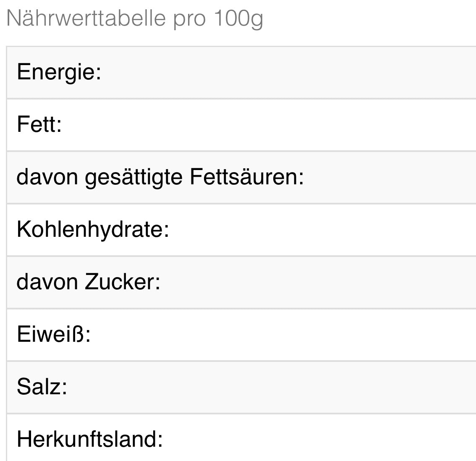
Task: Select the davon Zucker label
Action: coord(88,282)
